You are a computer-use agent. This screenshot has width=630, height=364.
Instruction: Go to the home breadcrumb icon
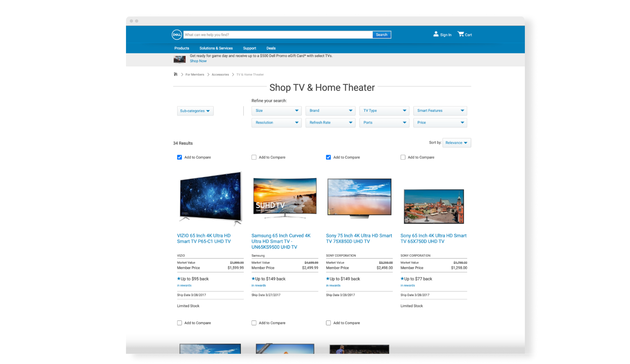176,74
